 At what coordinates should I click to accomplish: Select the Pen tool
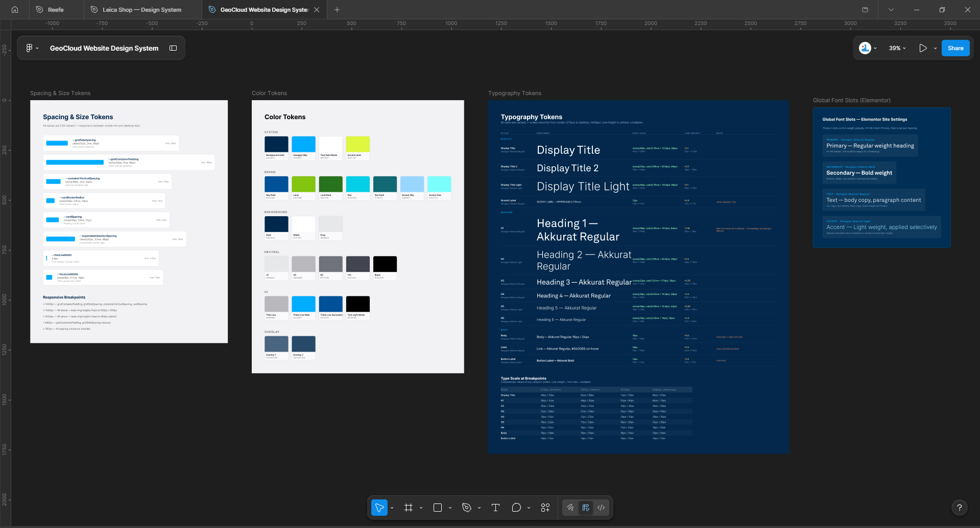click(466, 508)
